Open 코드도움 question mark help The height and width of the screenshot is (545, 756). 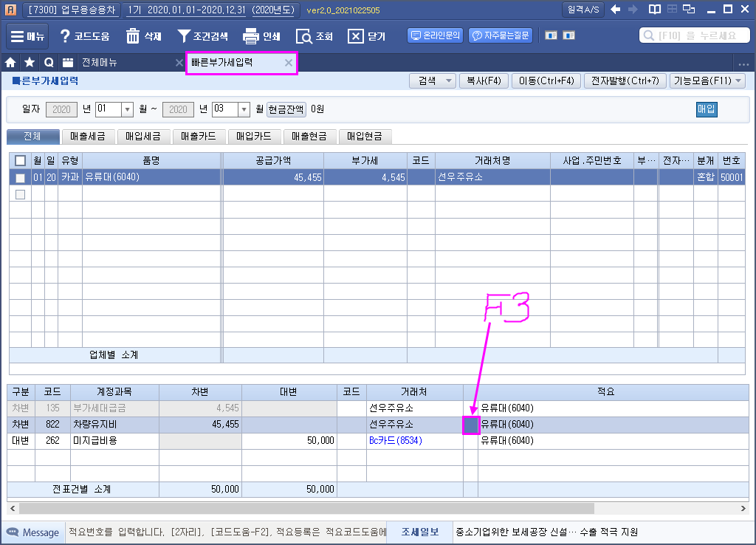point(85,36)
